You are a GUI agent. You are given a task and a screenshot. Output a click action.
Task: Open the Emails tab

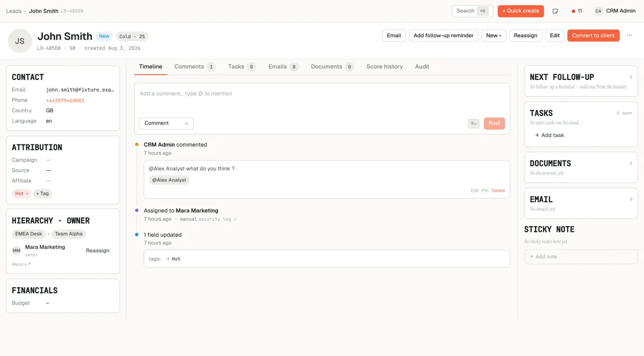point(283,67)
